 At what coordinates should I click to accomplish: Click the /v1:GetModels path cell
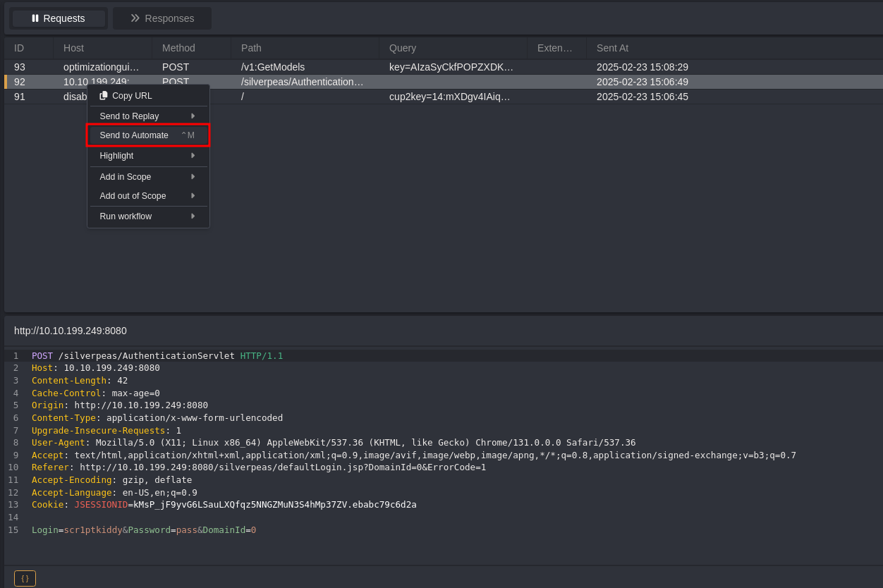point(273,67)
